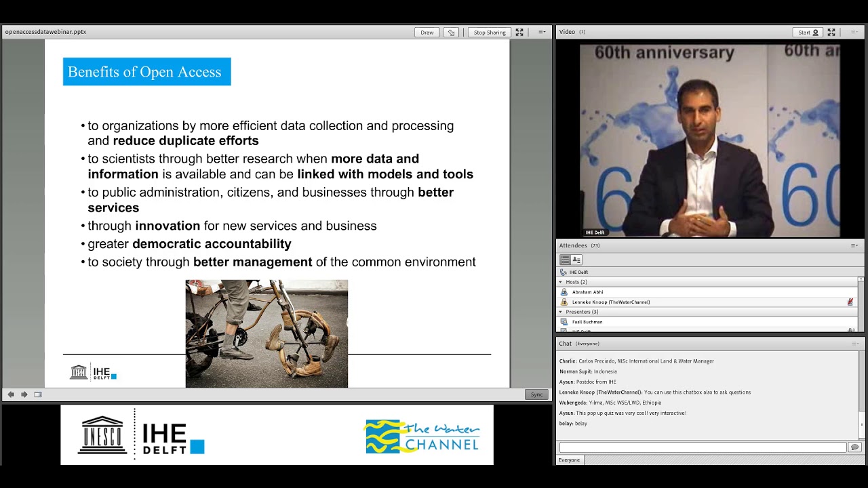Viewport: 868px width, 488px height.
Task: Toggle the slide sidebar panel icon
Action: (x=38, y=394)
